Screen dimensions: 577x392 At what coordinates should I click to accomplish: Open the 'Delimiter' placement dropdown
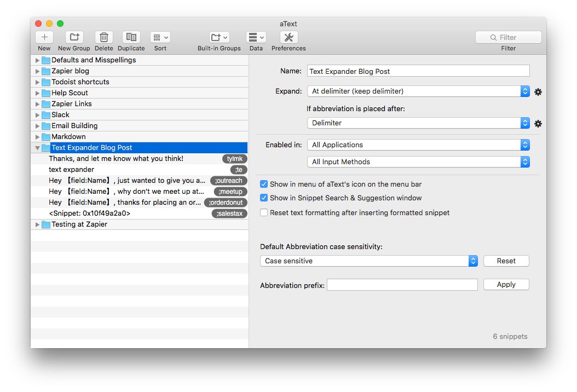[x=418, y=123]
